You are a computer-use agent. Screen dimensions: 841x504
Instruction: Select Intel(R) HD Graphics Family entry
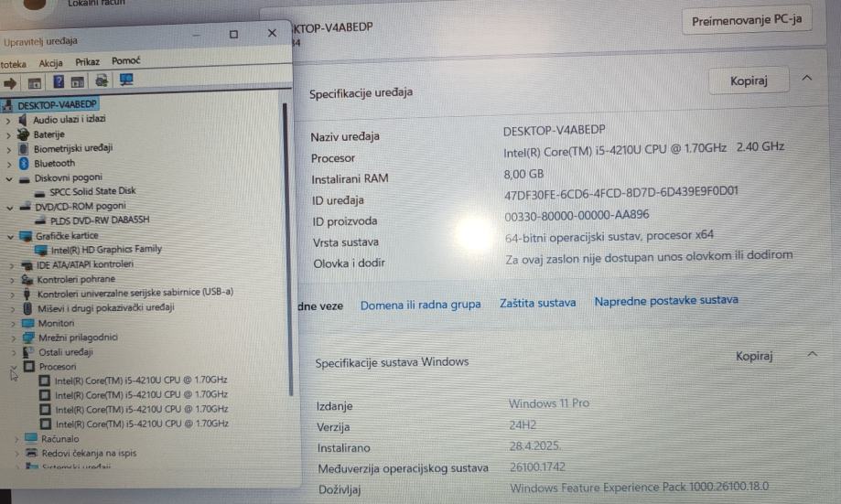[106, 250]
